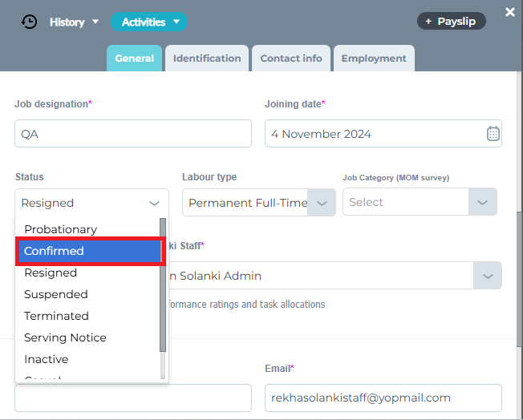Open the Identification tab
Image resolution: width=523 pixels, height=420 pixels.
click(x=207, y=59)
